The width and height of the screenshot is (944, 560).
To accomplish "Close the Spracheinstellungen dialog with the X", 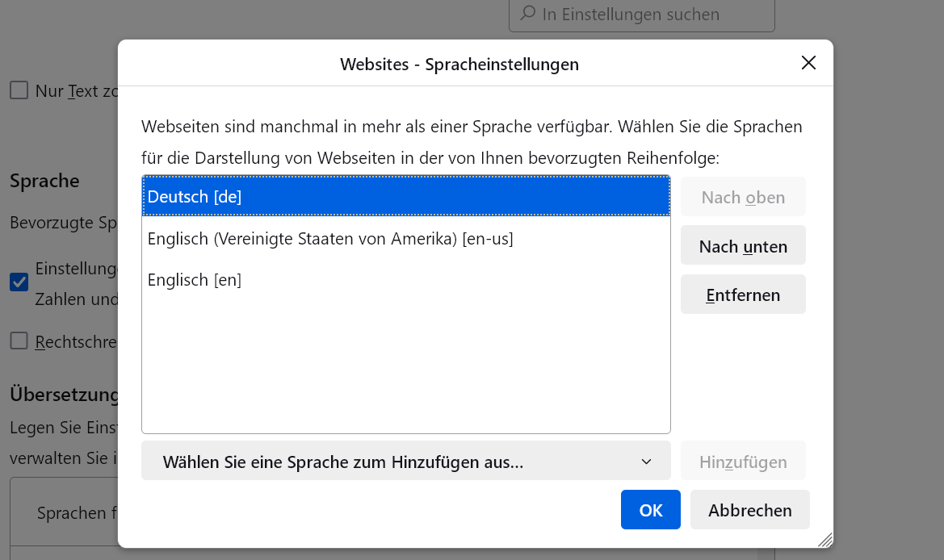I will click(808, 63).
